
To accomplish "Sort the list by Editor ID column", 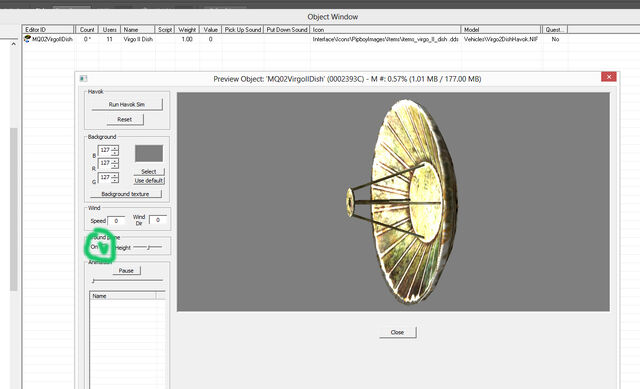I will [x=48, y=30].
